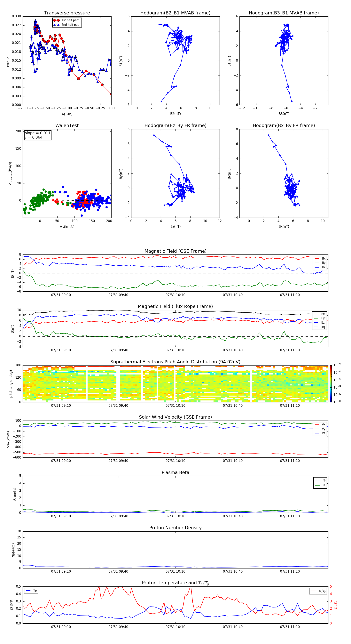This screenshot has width=351, height=644.
Task: Click the "r = 0.064" annotation
Action: 34,137
